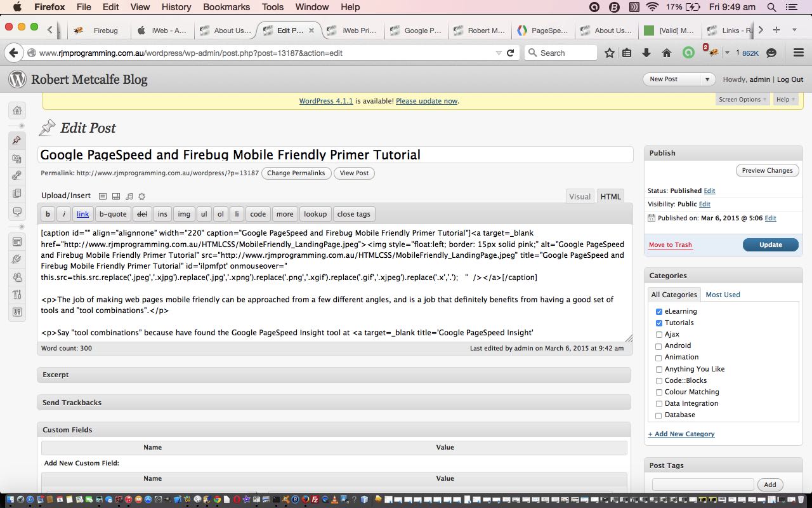
Task: Open the New Post dropdown arrow
Action: [707, 79]
